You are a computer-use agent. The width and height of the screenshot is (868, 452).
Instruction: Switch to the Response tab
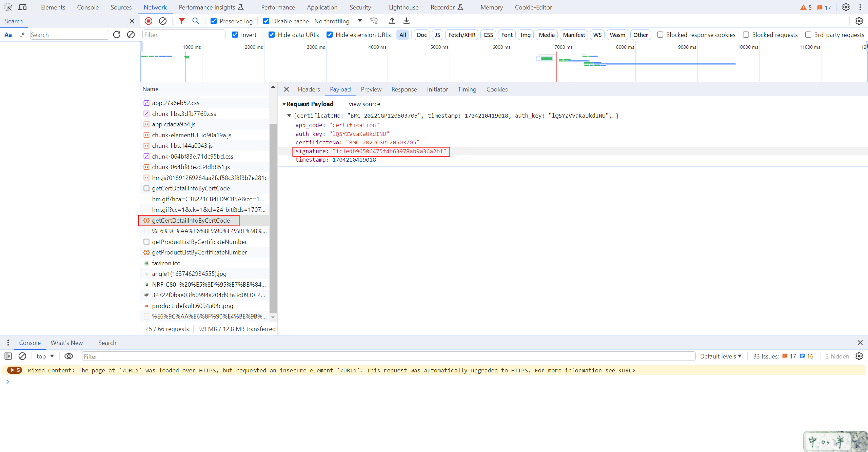[x=404, y=89]
